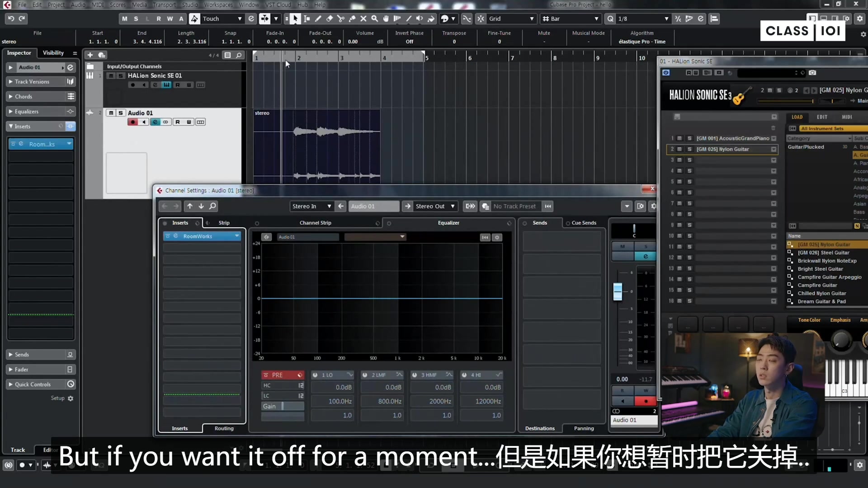Select the Zoom magnifier tool

tap(375, 19)
